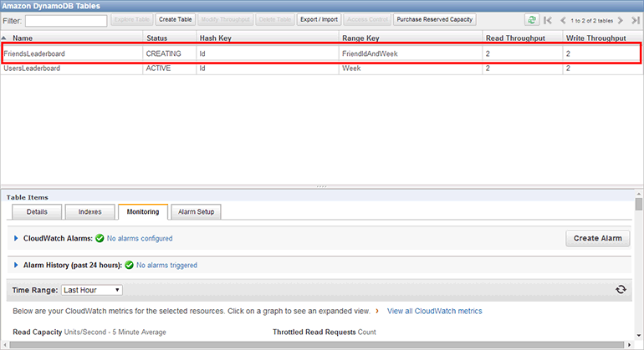This screenshot has height=350, width=644.
Task: Click the Create Table button
Action: coord(175,19)
